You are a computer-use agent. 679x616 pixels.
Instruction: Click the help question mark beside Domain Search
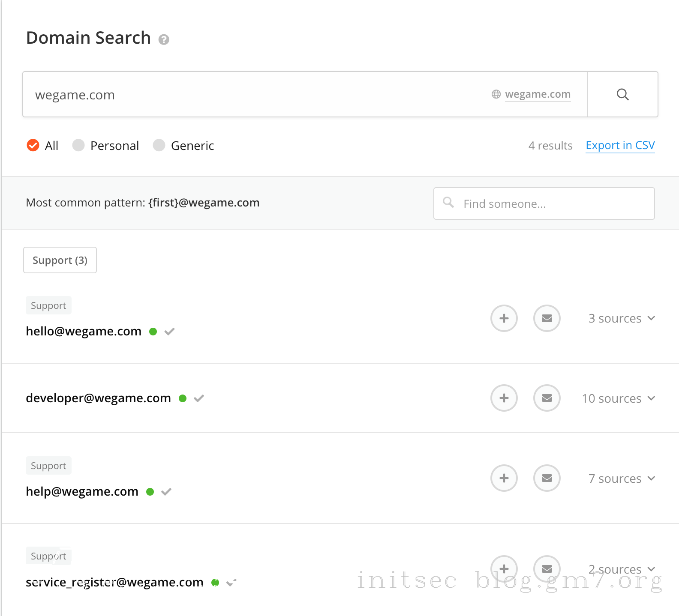pos(164,40)
